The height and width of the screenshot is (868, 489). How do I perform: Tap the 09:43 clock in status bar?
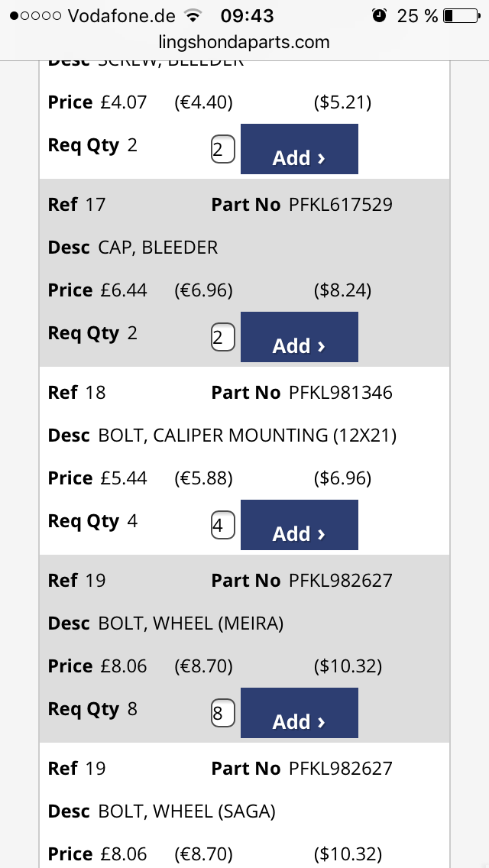click(x=247, y=15)
